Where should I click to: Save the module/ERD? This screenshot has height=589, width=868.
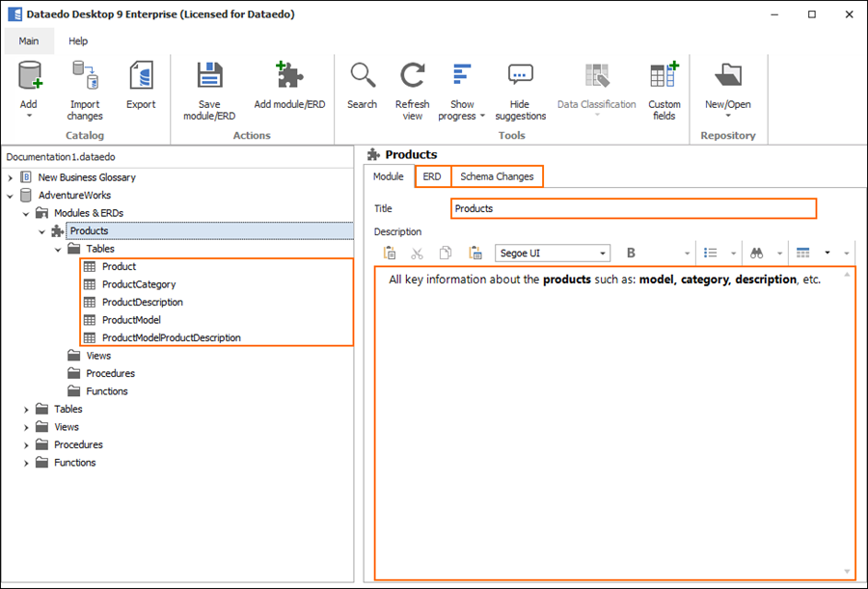coord(209,78)
